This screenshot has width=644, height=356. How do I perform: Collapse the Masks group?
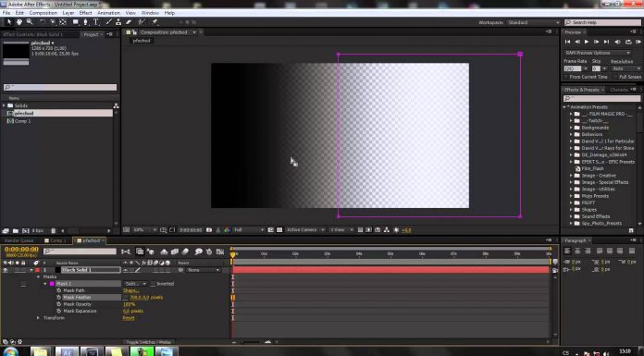(39, 276)
